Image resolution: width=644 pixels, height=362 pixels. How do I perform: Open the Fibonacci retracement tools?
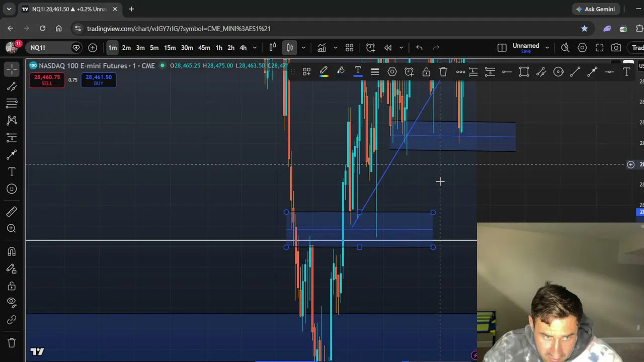12,104
